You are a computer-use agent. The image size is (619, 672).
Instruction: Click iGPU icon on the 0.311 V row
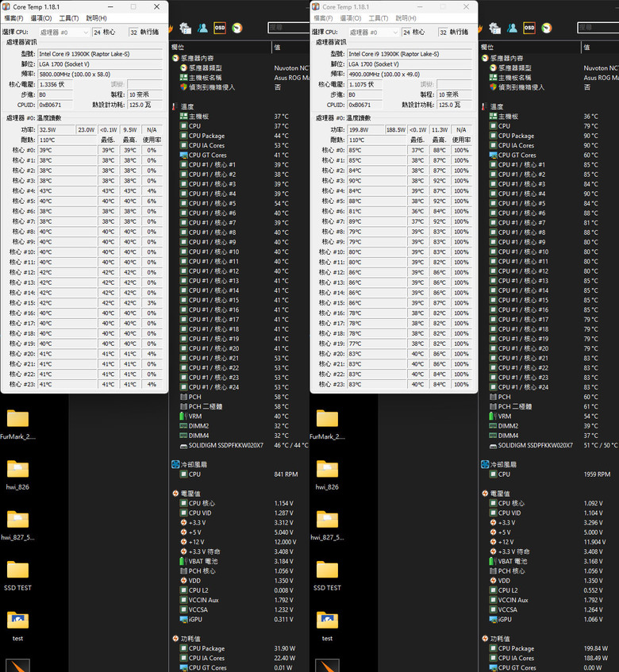(183, 620)
